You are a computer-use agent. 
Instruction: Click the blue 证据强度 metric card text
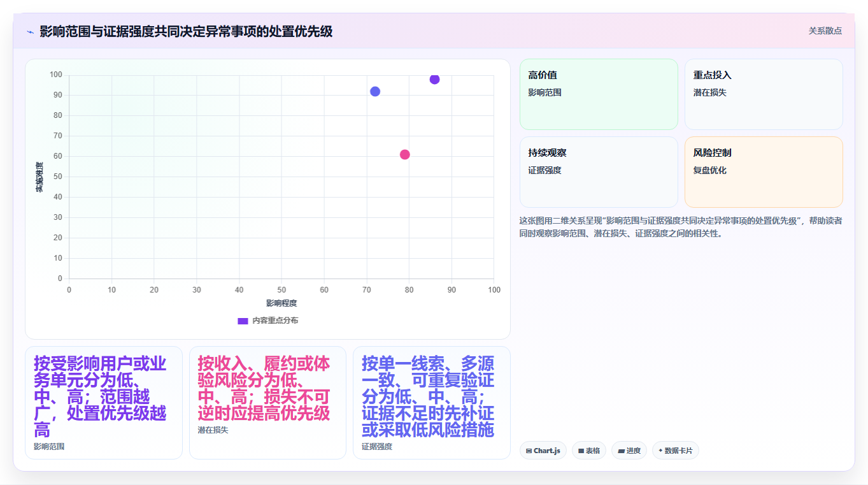pos(428,396)
